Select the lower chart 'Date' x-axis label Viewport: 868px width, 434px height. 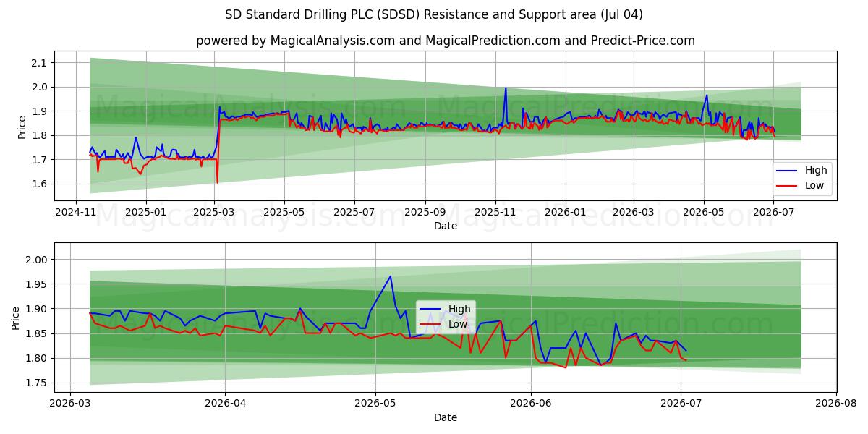tap(445, 417)
